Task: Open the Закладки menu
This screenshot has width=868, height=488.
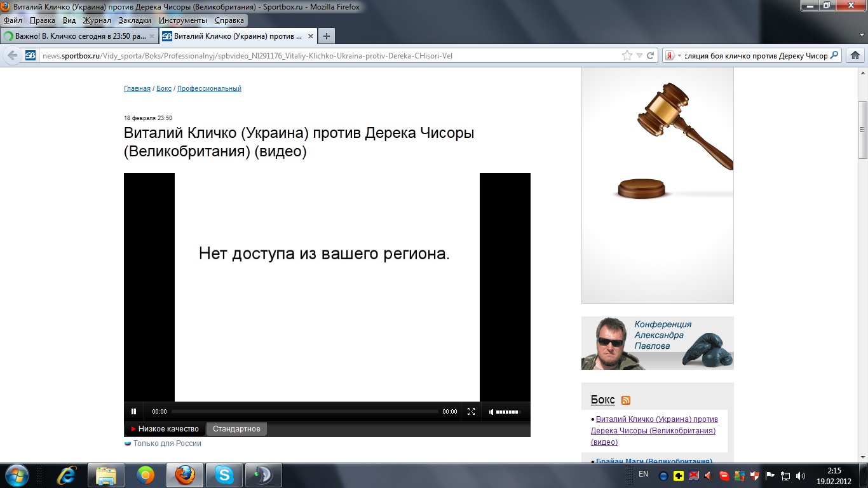Action: (x=135, y=20)
